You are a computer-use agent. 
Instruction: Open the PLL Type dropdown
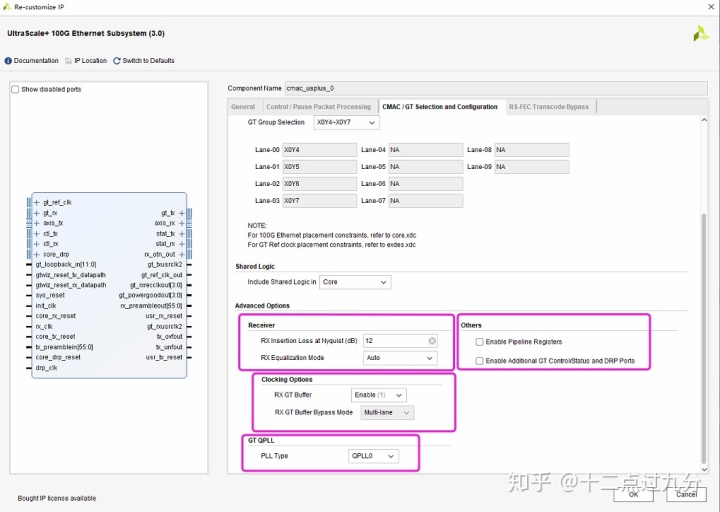tap(373, 456)
